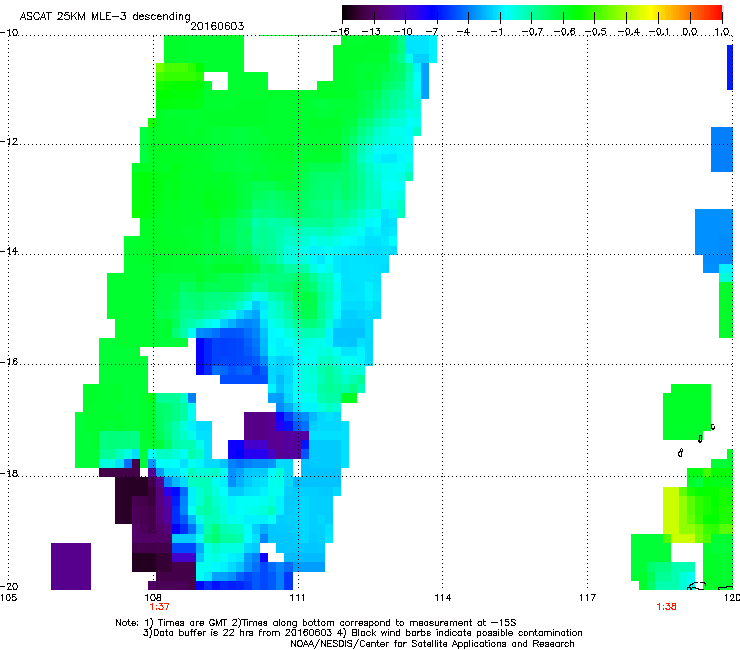Click the latitude axis label -14

click(9, 251)
